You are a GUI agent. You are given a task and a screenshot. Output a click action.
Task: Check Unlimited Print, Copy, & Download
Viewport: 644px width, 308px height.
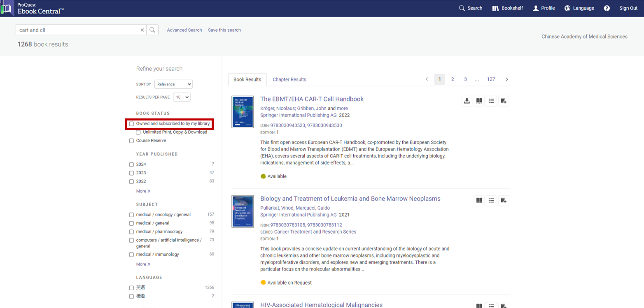coord(138,132)
